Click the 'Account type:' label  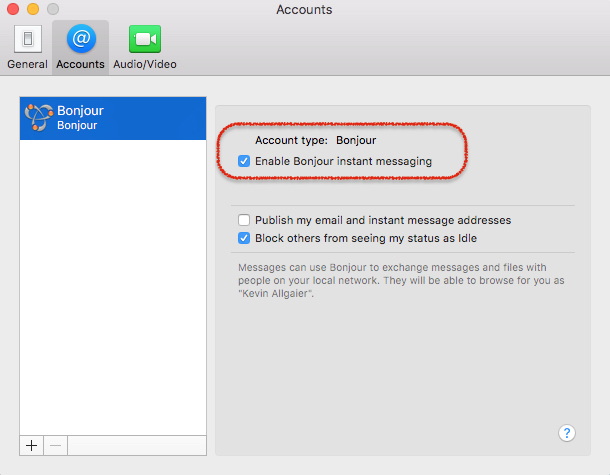[291, 140]
